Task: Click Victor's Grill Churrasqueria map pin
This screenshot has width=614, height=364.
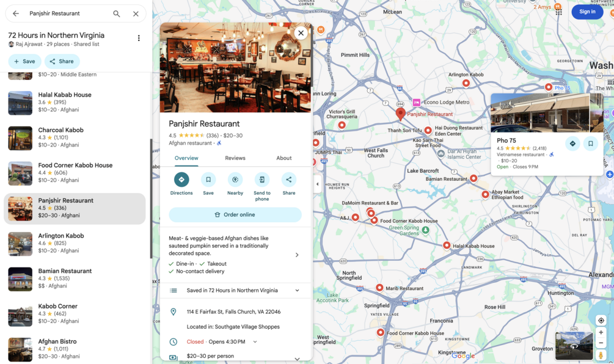Action: [342, 125]
